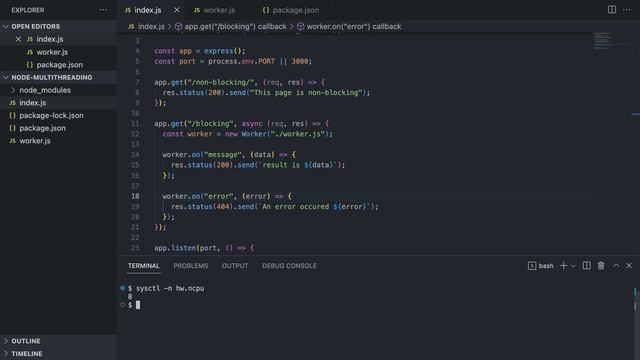Create a new terminal with plus icon
The height and width of the screenshot is (360, 640).
pos(563,266)
